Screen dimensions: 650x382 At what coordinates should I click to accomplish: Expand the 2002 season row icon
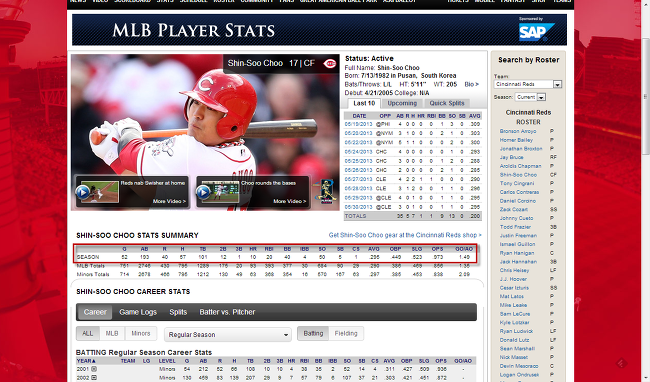(94, 377)
